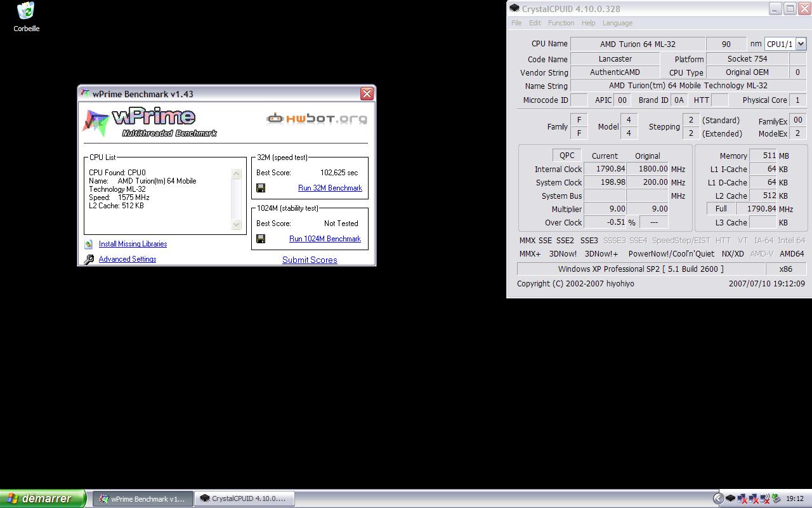Click the Brand ID value 0A
The height and width of the screenshot is (508, 812).
(679, 100)
